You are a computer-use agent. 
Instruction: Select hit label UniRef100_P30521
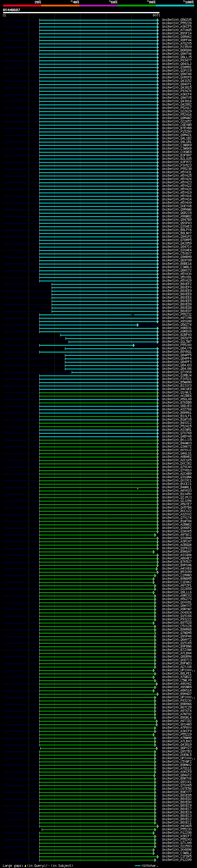point(177,379)
